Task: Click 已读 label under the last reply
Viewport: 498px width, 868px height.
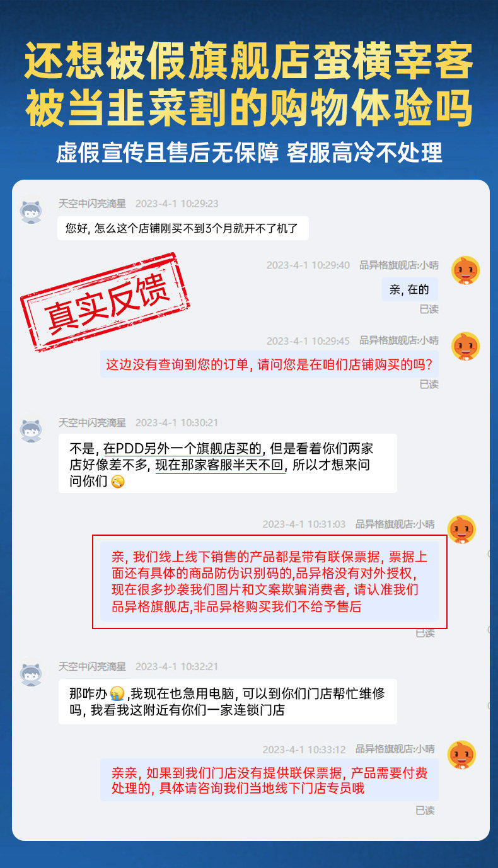Action: (425, 811)
